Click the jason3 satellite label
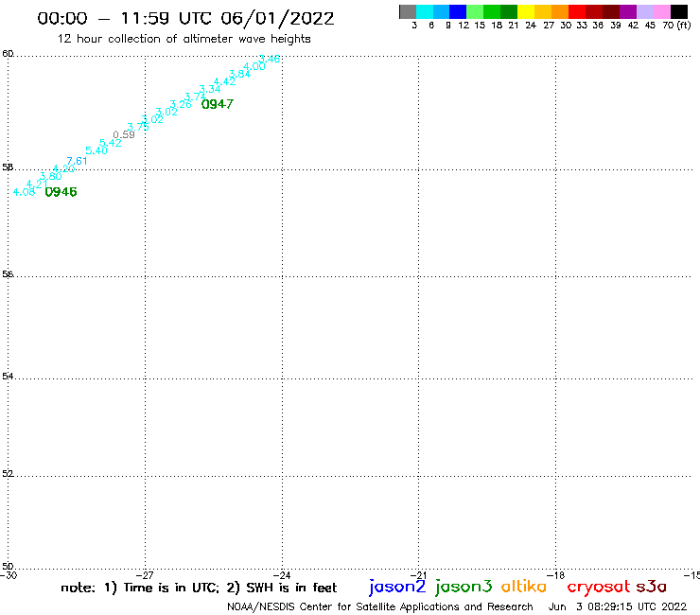The width and height of the screenshot is (700, 615). (464, 588)
